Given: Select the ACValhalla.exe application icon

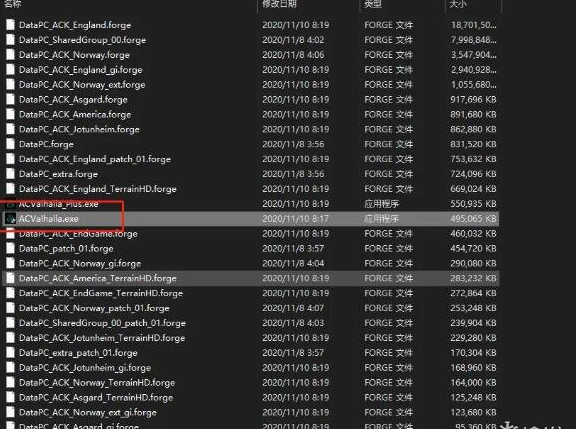Looking at the screenshot, I should [x=10, y=219].
